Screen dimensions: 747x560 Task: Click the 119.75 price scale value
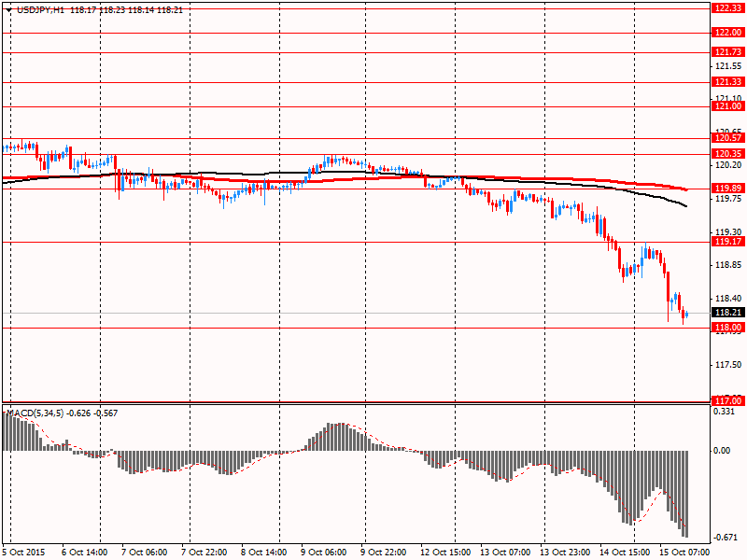coord(728,199)
